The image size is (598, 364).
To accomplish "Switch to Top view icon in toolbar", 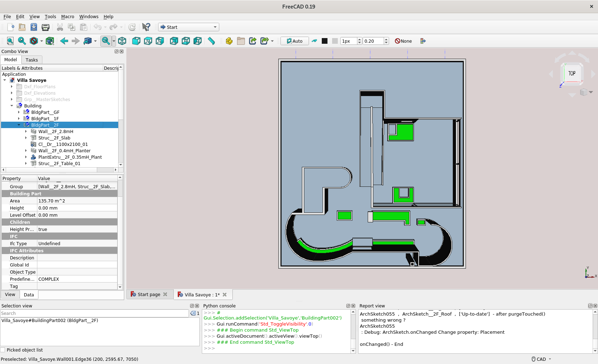I will (x=148, y=41).
